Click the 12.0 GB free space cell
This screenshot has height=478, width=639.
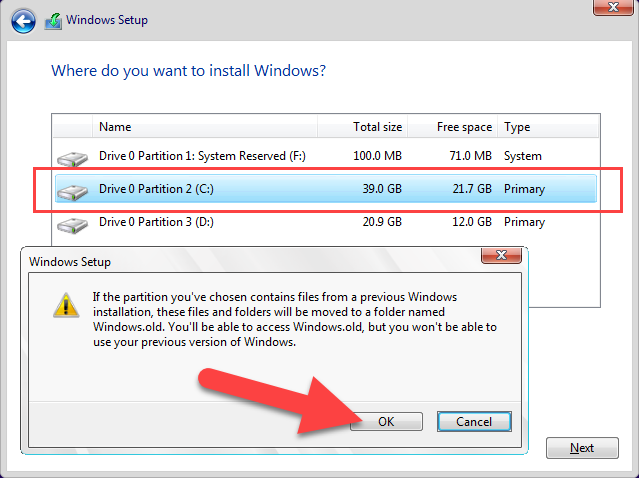(472, 222)
